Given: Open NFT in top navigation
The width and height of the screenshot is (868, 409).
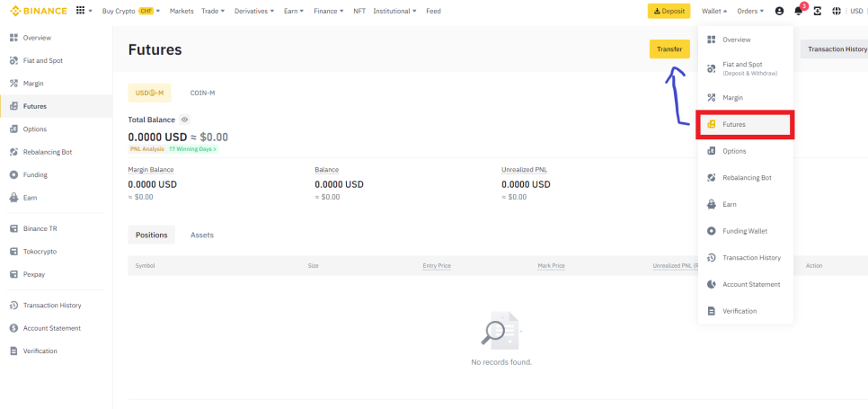Looking at the screenshot, I should [359, 11].
